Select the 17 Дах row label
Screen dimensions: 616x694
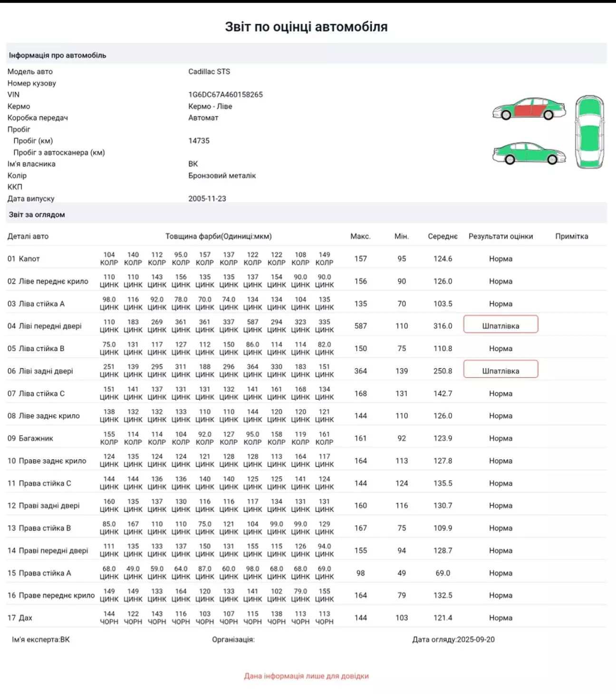point(20,618)
